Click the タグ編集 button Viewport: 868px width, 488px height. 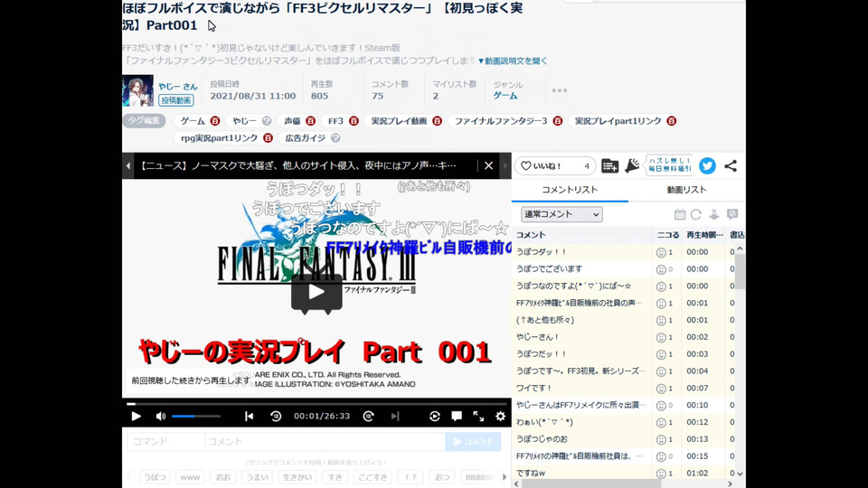(x=144, y=120)
